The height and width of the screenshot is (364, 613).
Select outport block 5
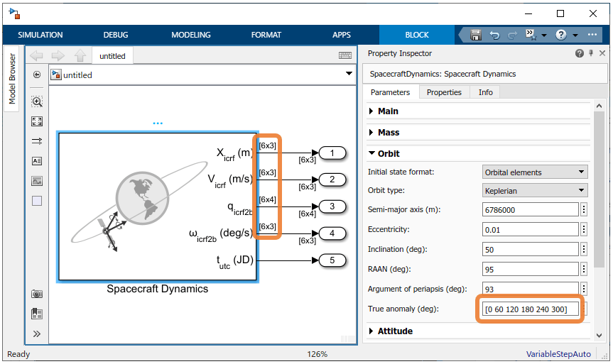(x=332, y=260)
